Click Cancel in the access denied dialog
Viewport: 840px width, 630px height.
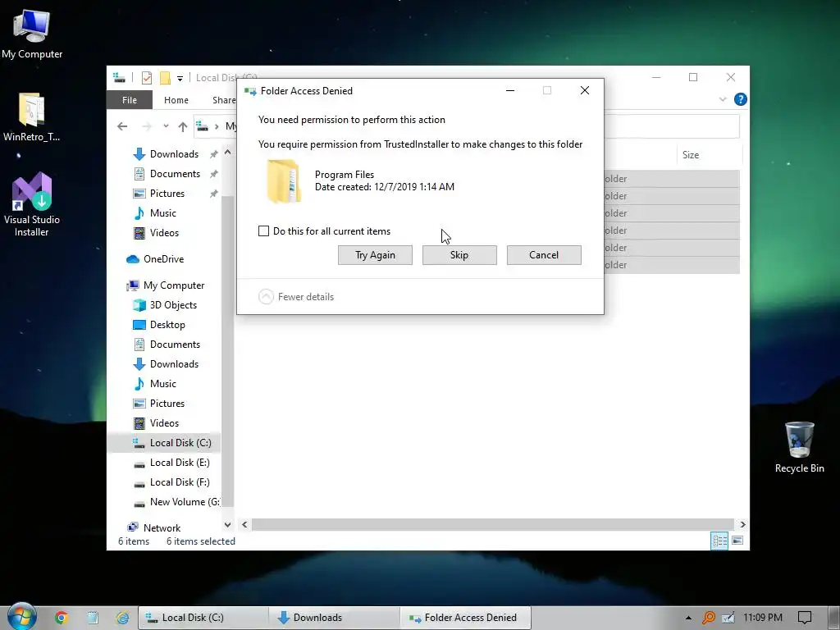pyautogui.click(x=544, y=255)
